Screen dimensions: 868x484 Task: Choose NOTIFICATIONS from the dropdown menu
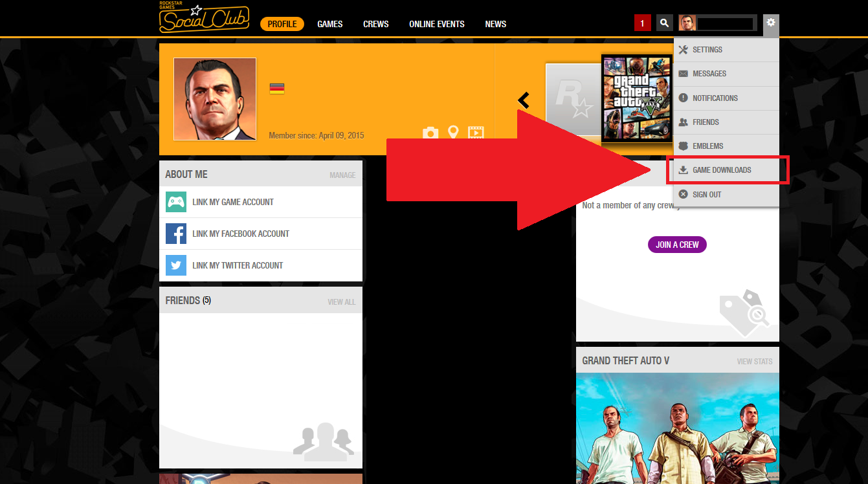(x=726, y=98)
